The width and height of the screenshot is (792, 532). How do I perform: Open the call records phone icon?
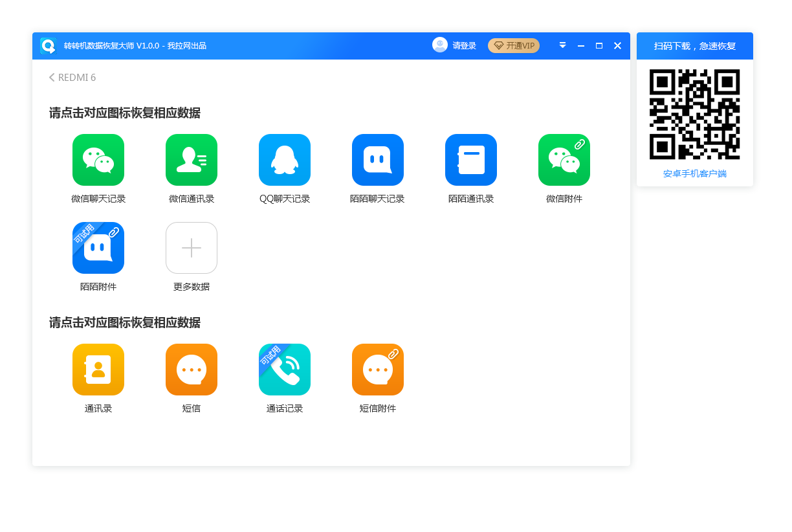[x=285, y=370]
